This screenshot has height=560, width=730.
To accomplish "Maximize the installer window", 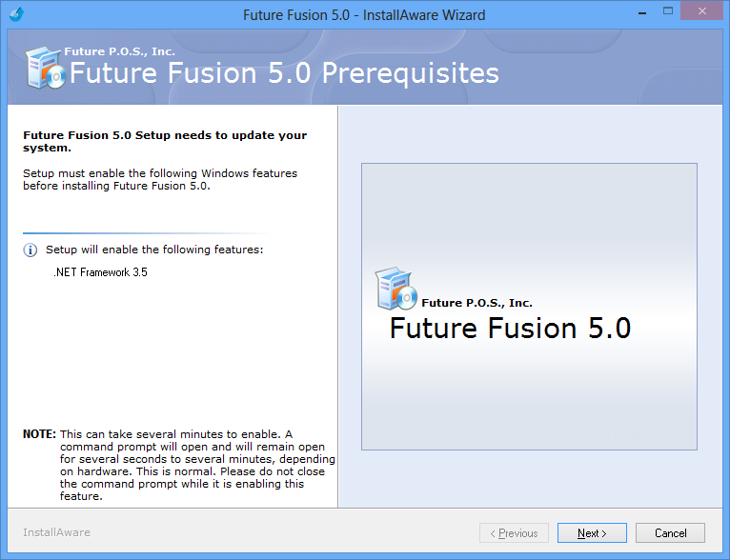I will [x=668, y=11].
